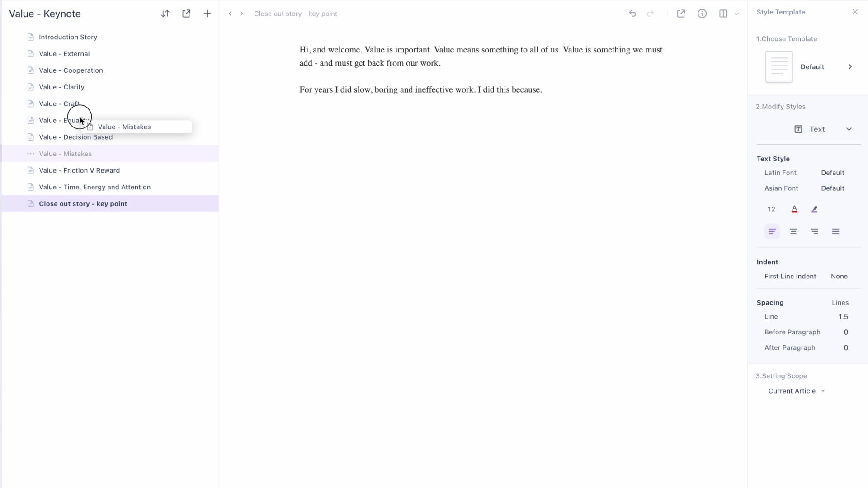868x488 pixels.
Task: Click the split view layout icon
Action: click(x=723, y=14)
